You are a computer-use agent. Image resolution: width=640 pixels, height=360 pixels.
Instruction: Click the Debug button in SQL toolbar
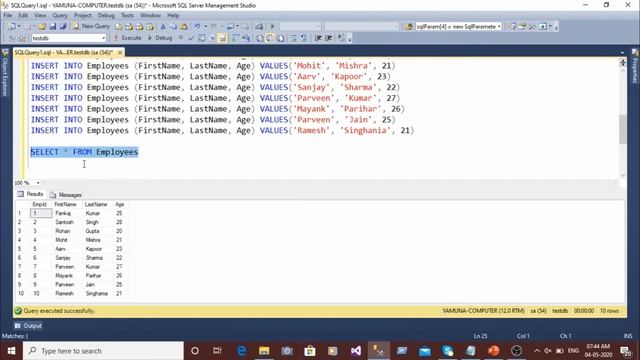click(160, 38)
